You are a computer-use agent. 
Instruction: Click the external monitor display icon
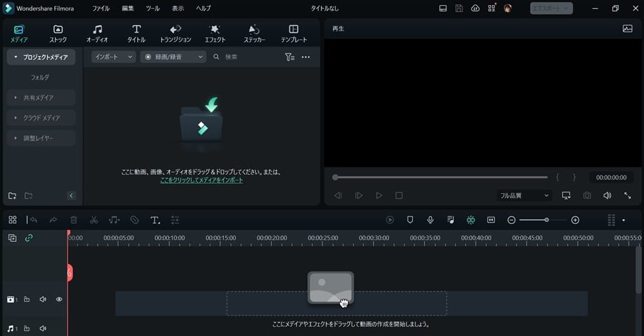click(x=566, y=196)
